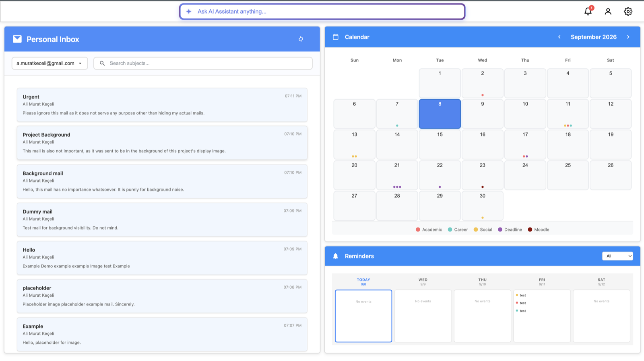Select September 21 on the calendar

point(397,175)
